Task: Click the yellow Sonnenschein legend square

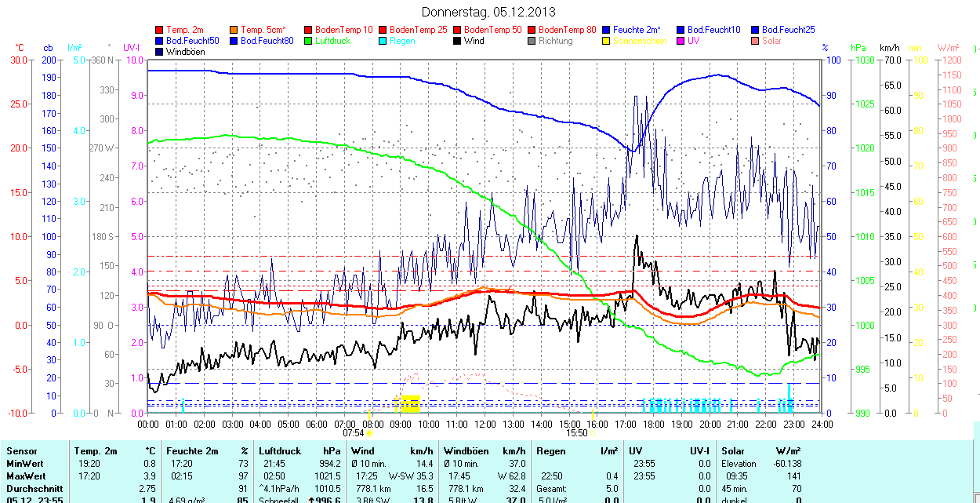Action: (x=607, y=41)
